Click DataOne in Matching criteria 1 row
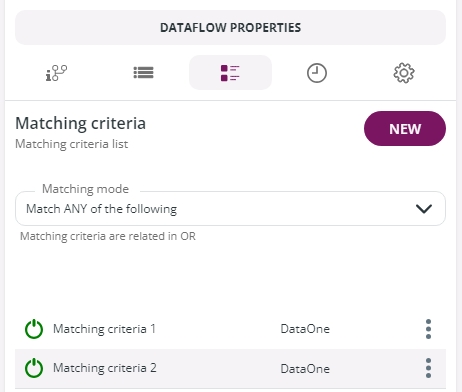462x392 pixels. [x=305, y=329]
